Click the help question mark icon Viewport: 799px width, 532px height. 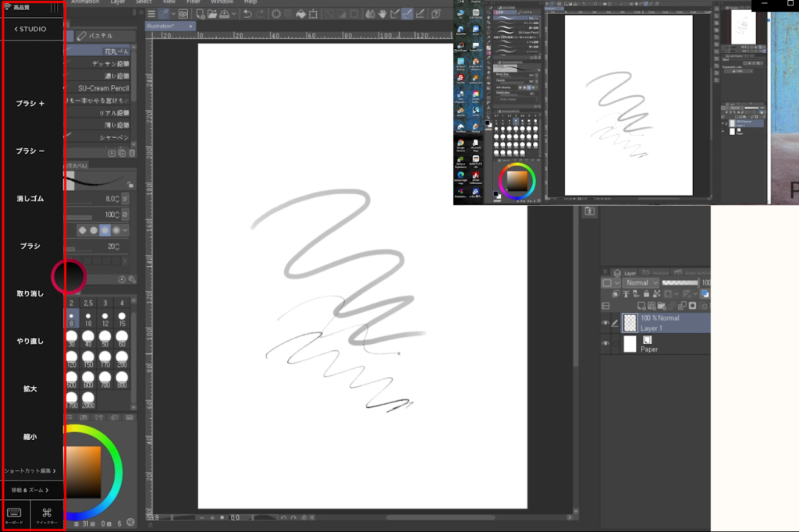(435, 14)
